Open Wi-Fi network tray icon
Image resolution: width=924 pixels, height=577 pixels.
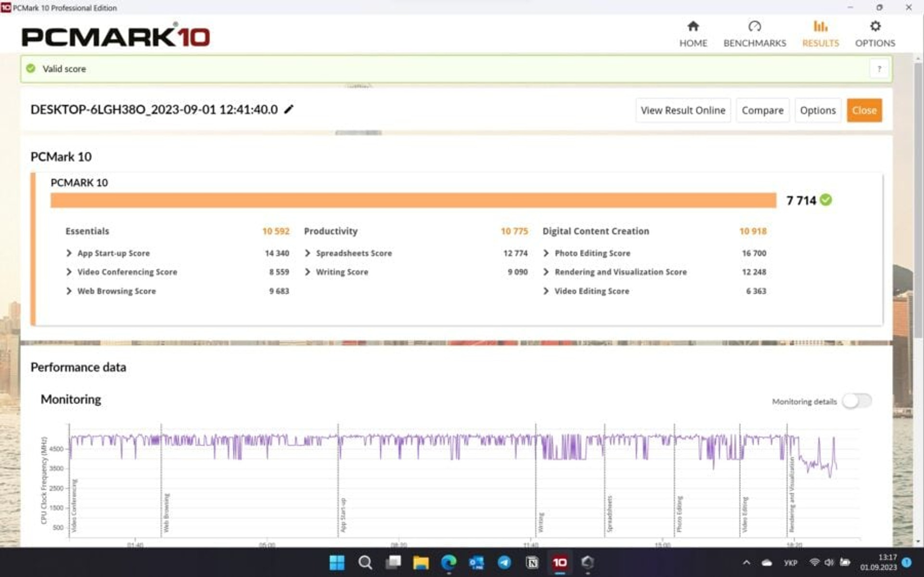click(814, 562)
